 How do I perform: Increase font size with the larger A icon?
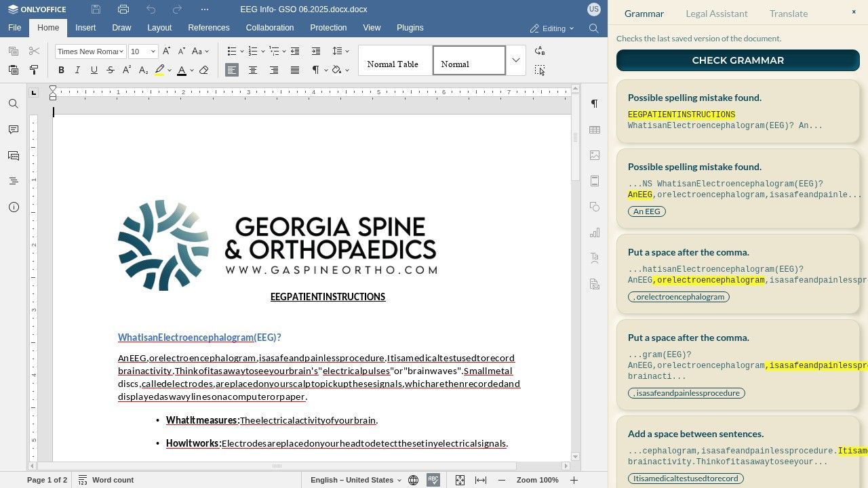167,52
